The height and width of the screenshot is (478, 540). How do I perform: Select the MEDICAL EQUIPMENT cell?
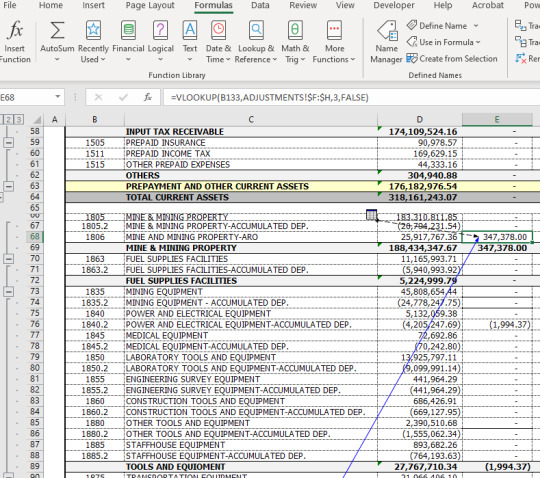251,335
